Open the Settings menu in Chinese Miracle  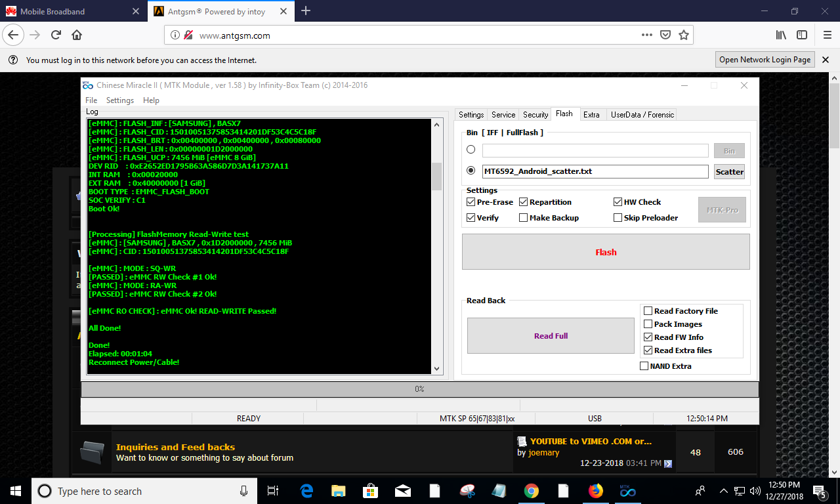(120, 100)
